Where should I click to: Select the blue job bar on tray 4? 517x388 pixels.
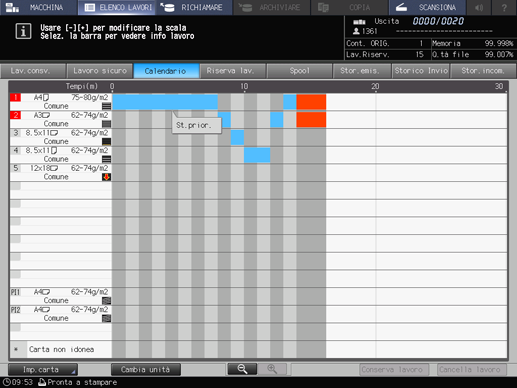257,155
